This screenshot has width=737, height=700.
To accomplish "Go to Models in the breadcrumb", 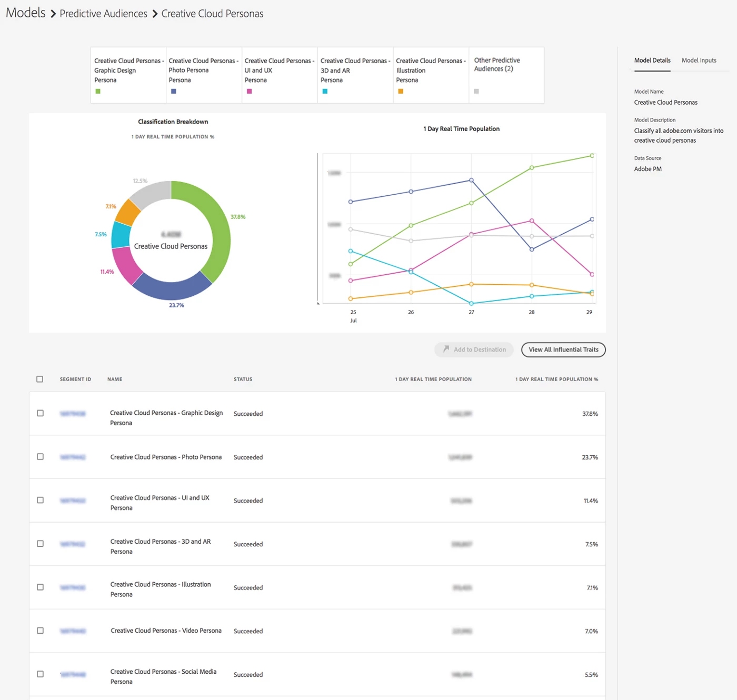I will (x=26, y=13).
